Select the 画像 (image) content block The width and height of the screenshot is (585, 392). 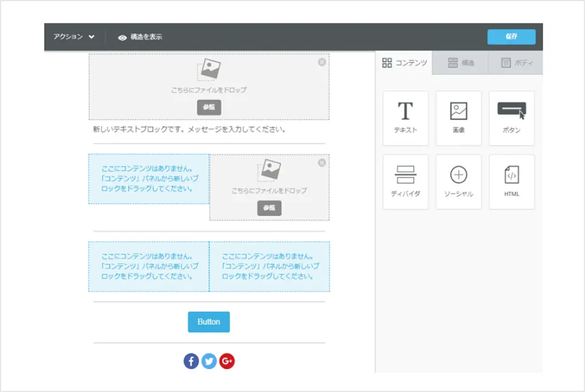pos(458,118)
